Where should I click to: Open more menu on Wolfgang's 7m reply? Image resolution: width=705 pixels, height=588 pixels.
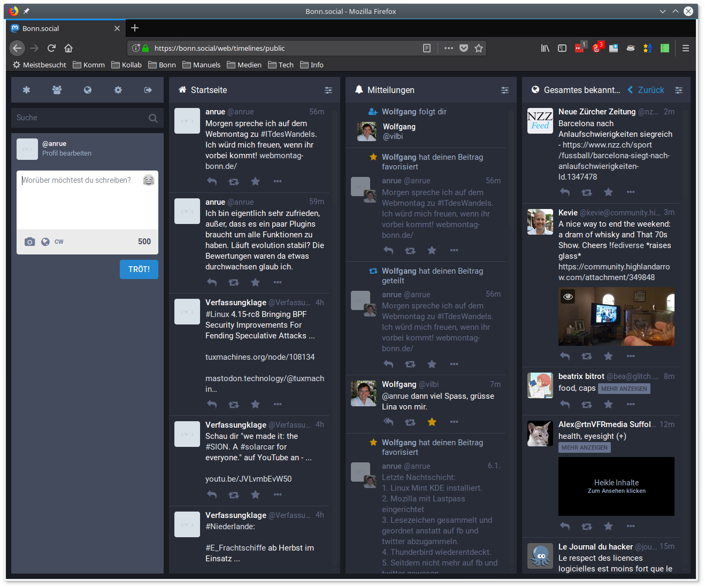pyautogui.click(x=454, y=422)
